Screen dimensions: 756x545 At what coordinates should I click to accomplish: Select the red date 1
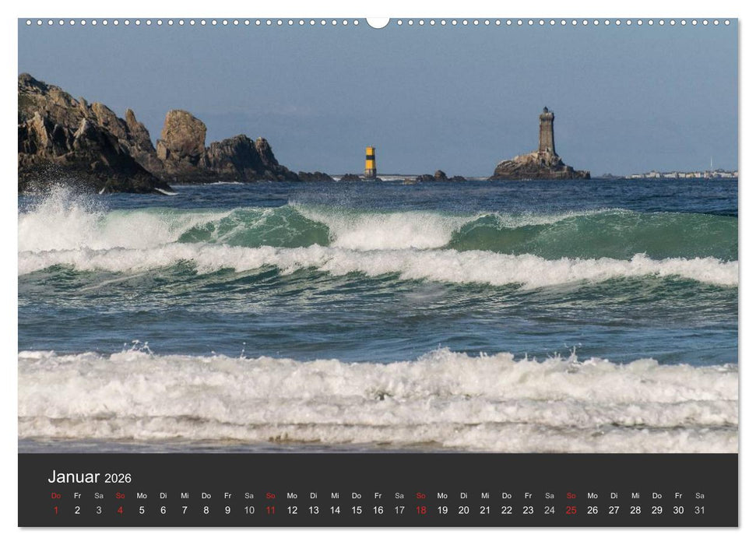[55, 509]
